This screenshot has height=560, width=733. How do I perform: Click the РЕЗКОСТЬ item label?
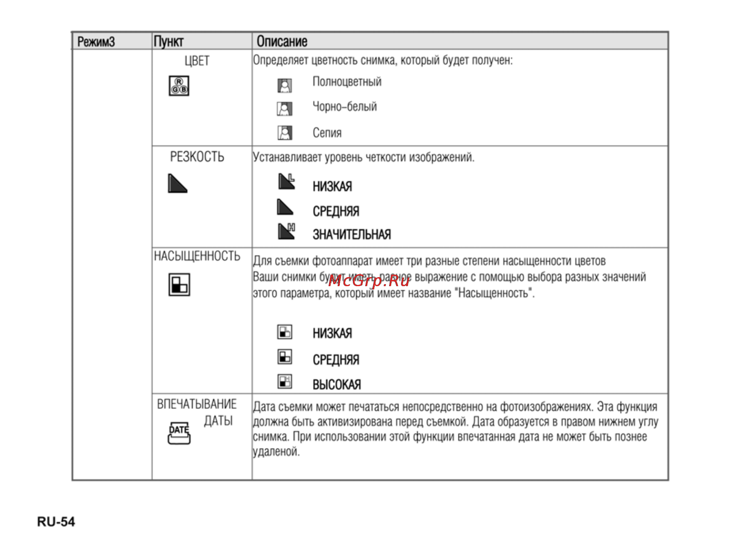pyautogui.click(x=197, y=157)
